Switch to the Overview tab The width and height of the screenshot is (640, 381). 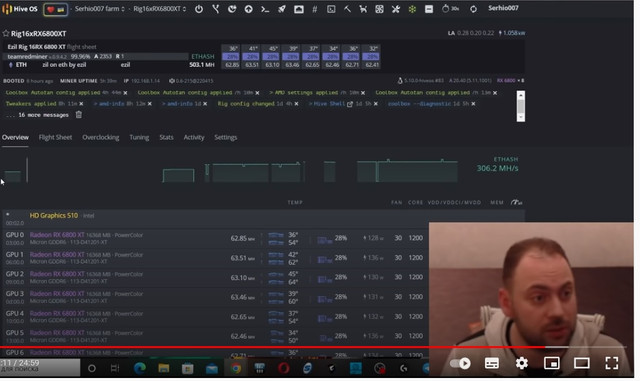[x=15, y=137]
